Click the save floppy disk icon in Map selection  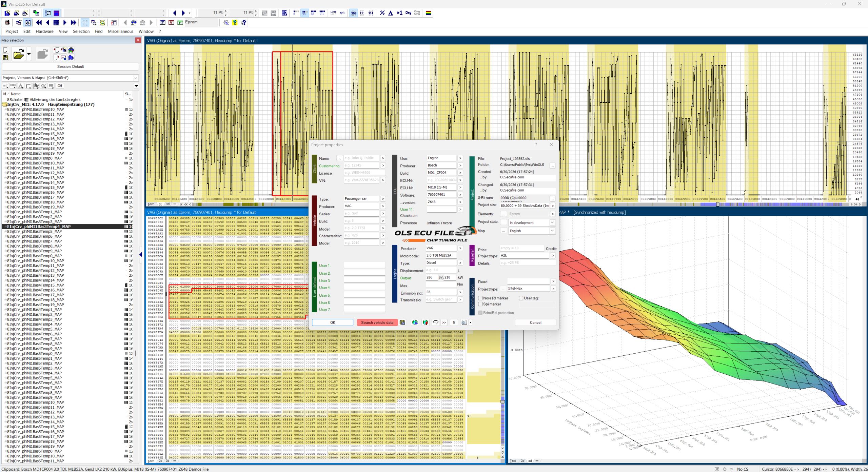[5, 58]
